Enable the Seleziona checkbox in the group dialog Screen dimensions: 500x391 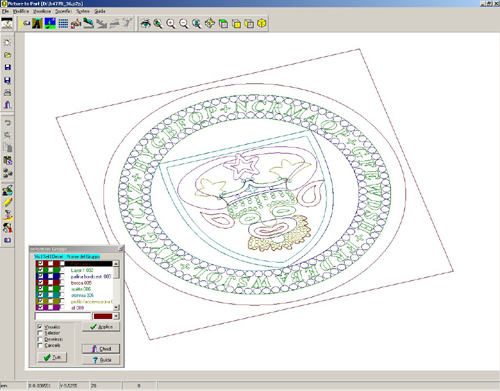[40, 333]
